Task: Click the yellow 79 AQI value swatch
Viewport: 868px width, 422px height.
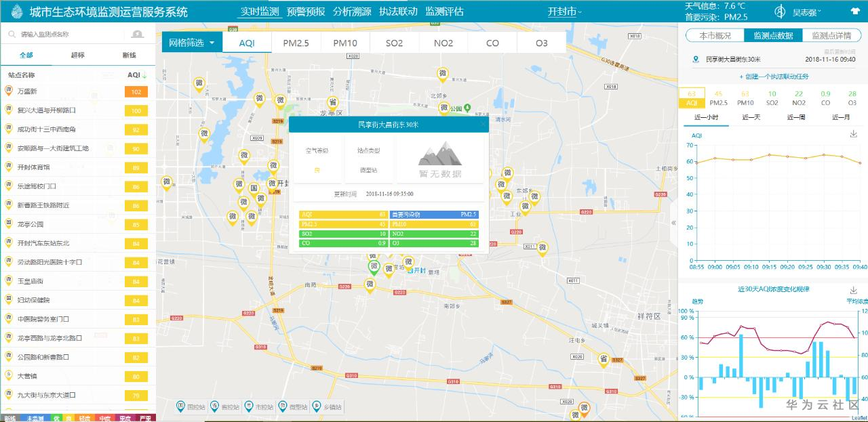Action: click(136, 395)
